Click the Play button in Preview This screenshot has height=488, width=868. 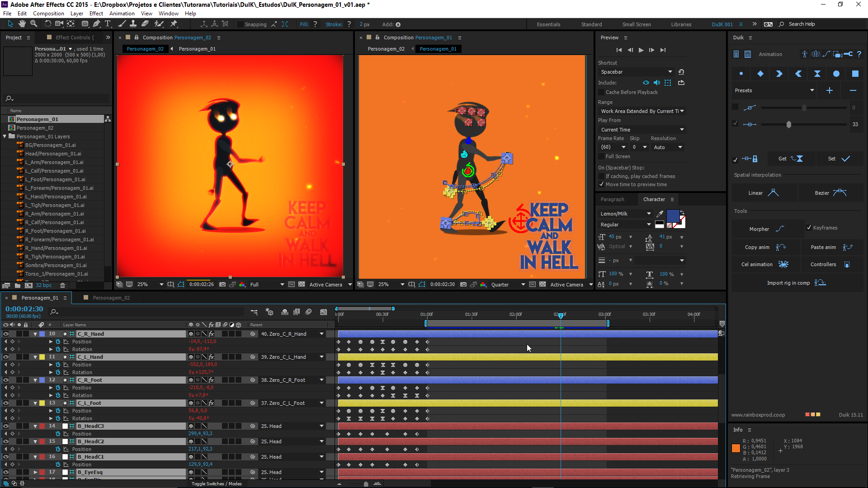(x=641, y=50)
